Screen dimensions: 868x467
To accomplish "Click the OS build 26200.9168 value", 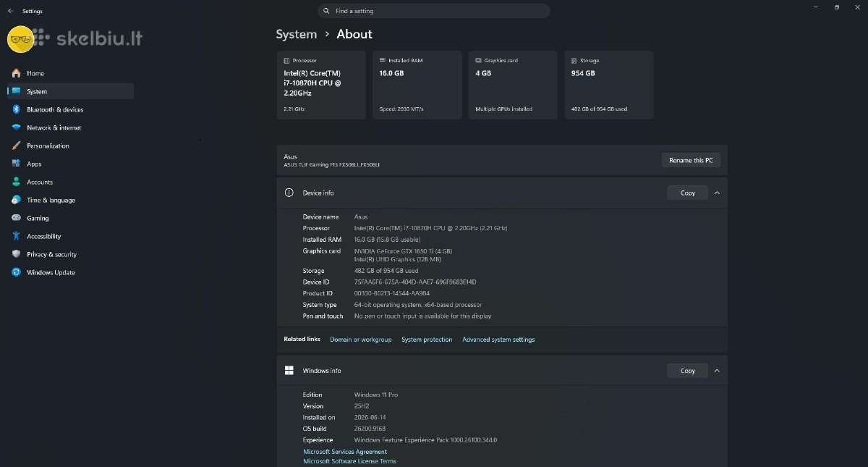I will (370, 429).
